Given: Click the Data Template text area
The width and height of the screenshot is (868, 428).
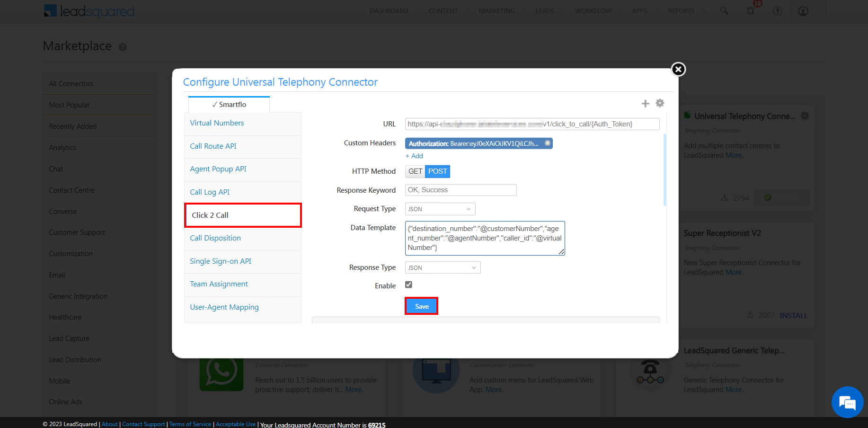Looking at the screenshot, I should coord(485,238).
